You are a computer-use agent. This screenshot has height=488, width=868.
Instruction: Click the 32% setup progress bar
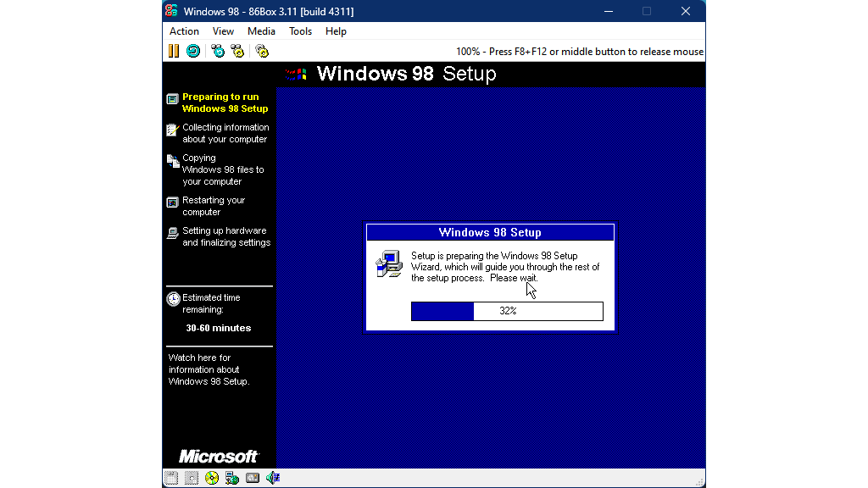(x=507, y=311)
